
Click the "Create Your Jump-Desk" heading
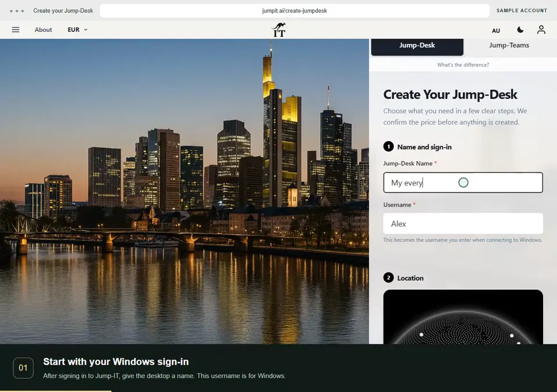tap(450, 95)
